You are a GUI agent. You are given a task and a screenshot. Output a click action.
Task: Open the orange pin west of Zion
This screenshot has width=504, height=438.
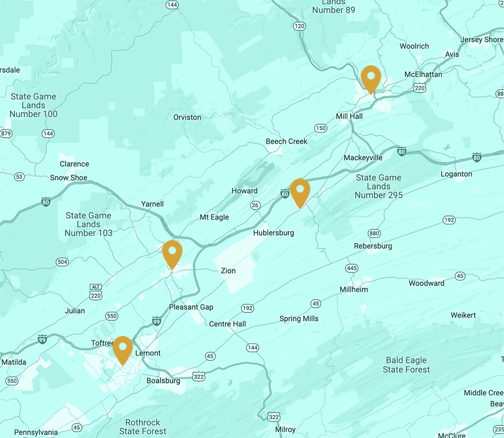pos(172,254)
